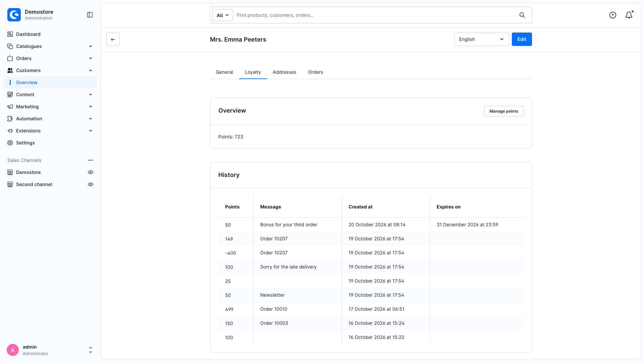Click the admin avatar
This screenshot has height=362, width=644.
coord(13,350)
